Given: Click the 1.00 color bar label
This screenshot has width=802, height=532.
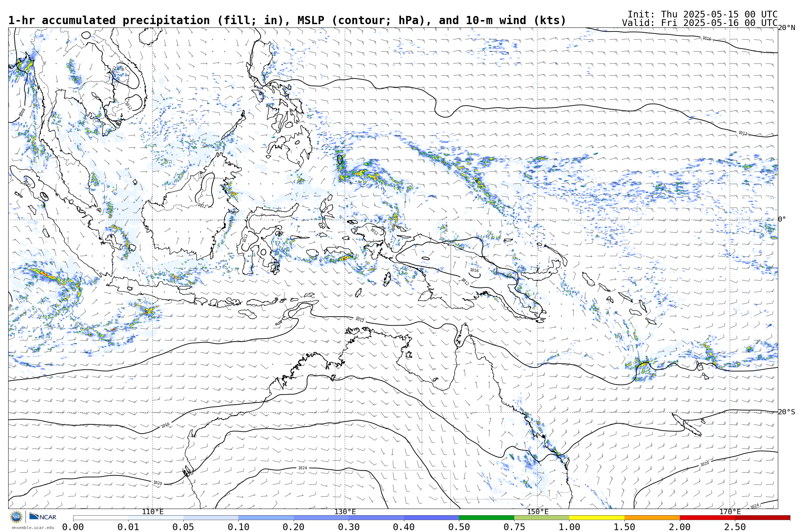Looking at the screenshot, I should click(x=569, y=527).
